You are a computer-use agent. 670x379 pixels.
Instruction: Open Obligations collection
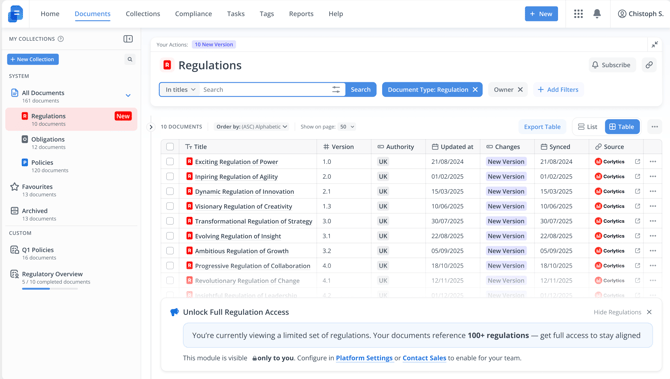click(71, 143)
